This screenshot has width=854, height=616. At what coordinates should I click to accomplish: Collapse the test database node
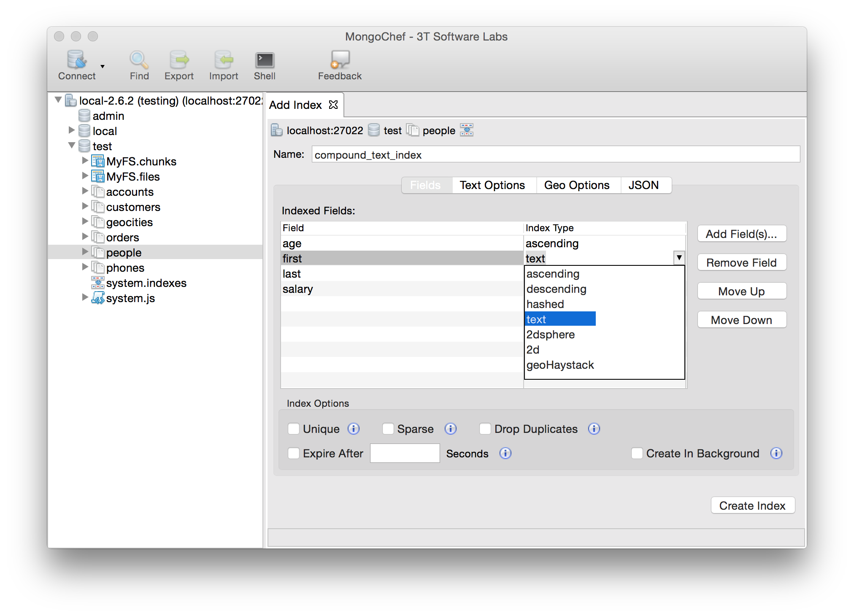[72, 146]
